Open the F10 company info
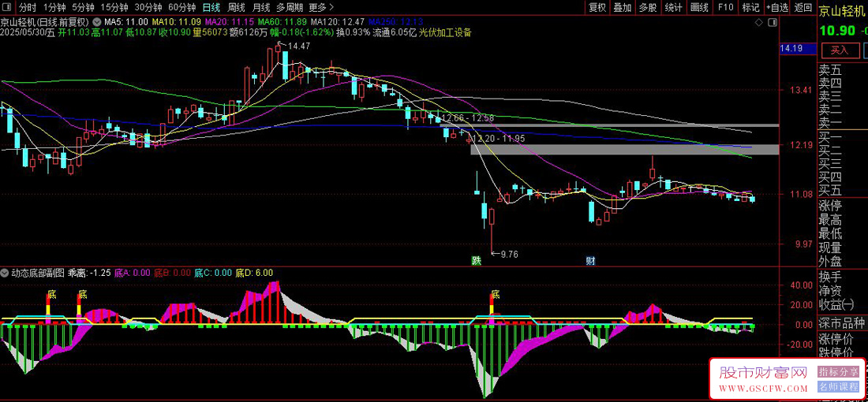 pos(725,8)
